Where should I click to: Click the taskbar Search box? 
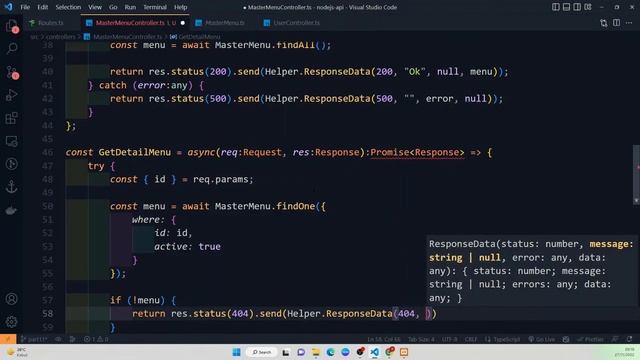pos(262,352)
